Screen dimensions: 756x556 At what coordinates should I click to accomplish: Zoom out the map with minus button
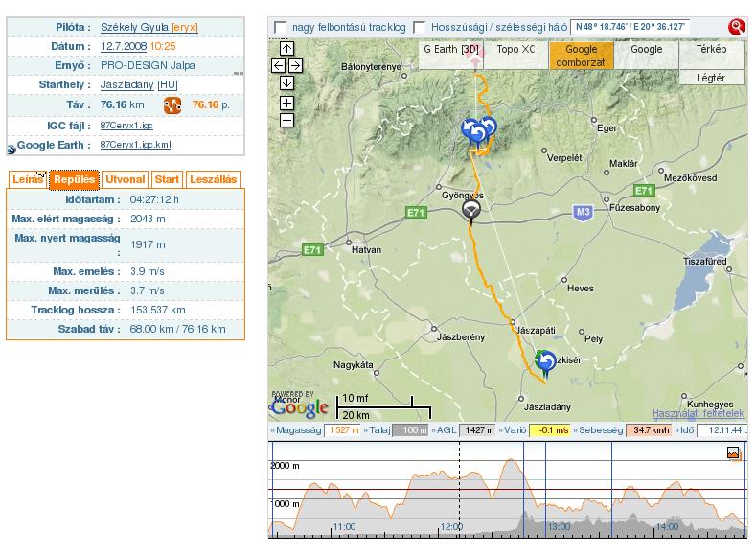tap(286, 120)
